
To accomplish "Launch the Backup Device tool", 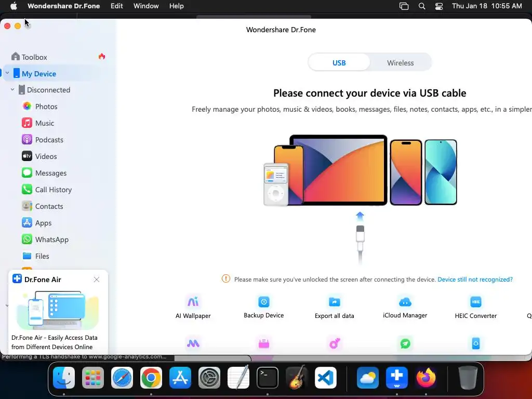I will 263,307.
